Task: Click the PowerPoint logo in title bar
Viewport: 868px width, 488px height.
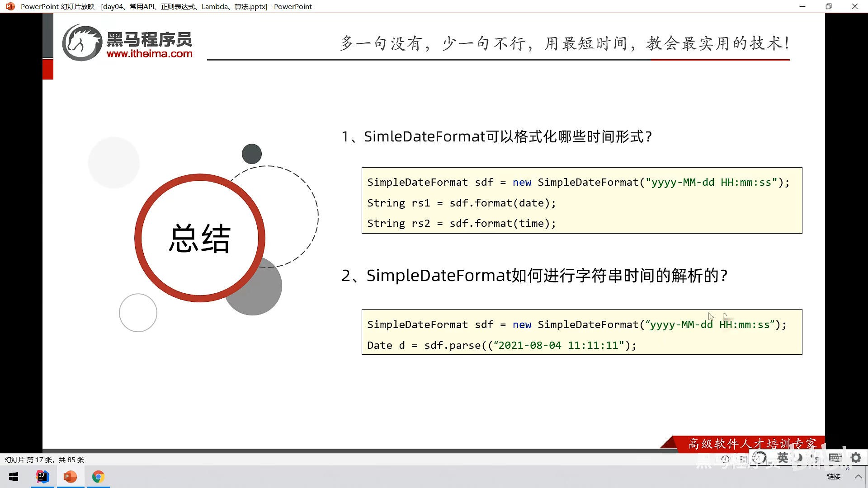Action: click(x=10, y=6)
